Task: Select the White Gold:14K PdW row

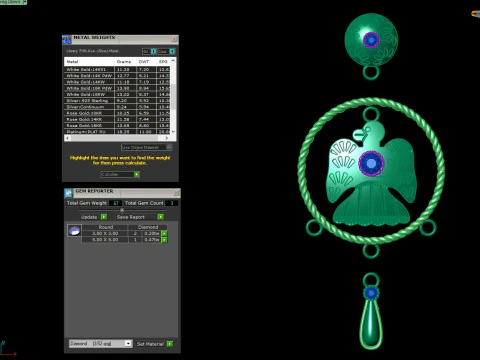Action: [x=117, y=76]
